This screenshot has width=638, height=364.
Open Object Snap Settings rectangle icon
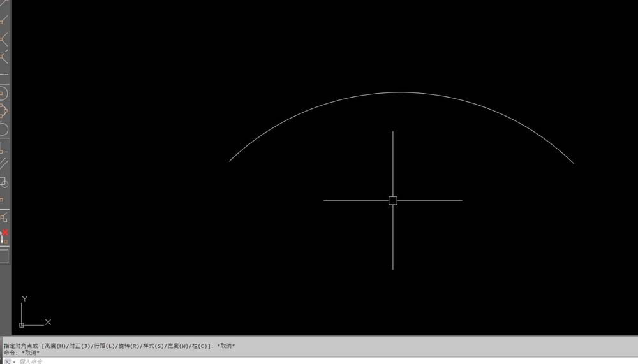(x=4, y=257)
